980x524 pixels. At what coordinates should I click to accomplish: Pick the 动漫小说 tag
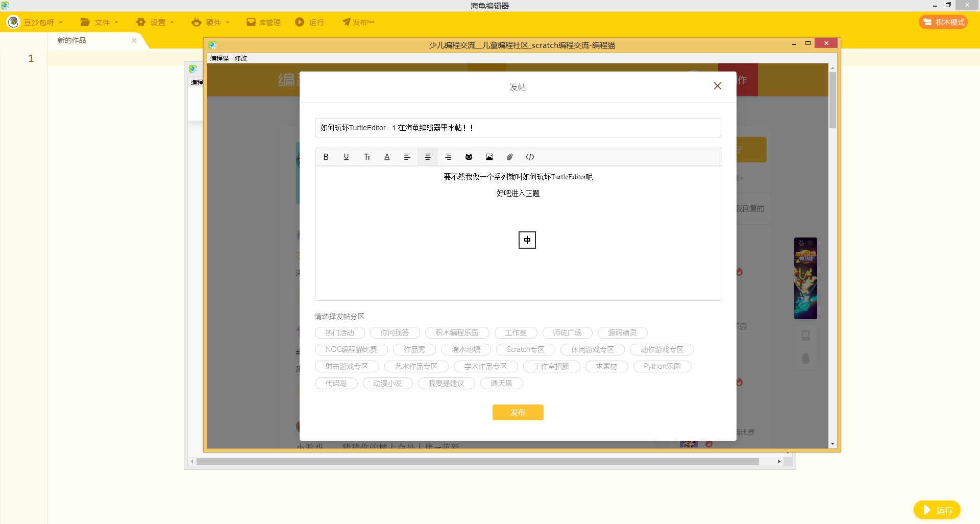388,384
